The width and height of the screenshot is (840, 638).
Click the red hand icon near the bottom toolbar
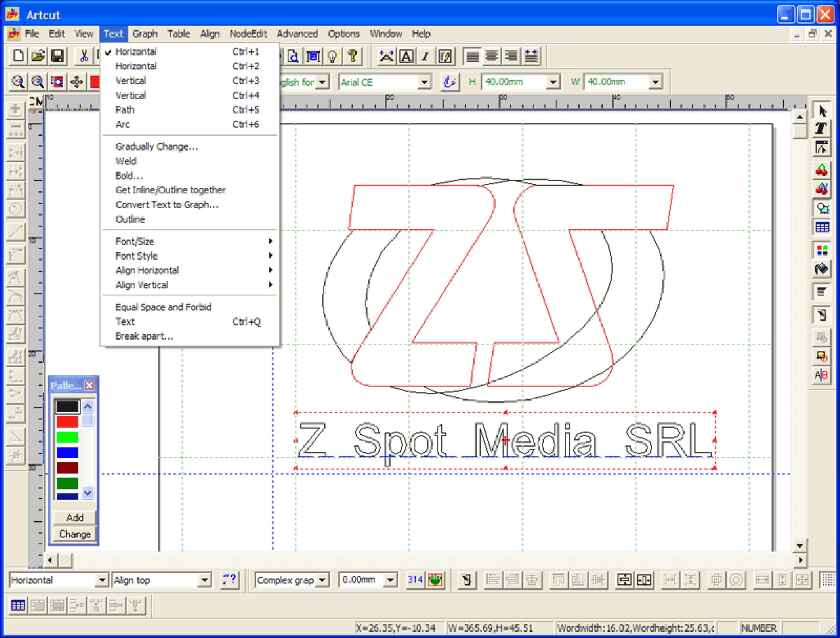435,579
